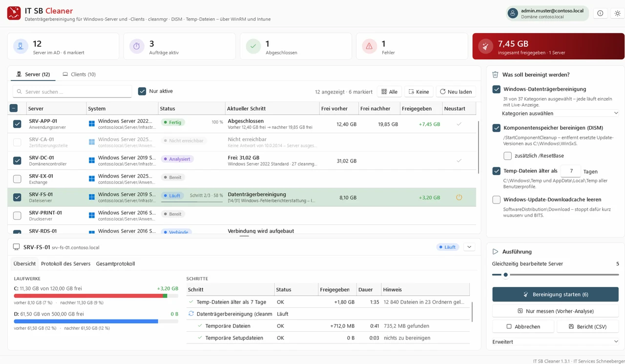Click the broom icon on the 7,45 GB card
Screen dimensions: 625x364
coord(485,46)
